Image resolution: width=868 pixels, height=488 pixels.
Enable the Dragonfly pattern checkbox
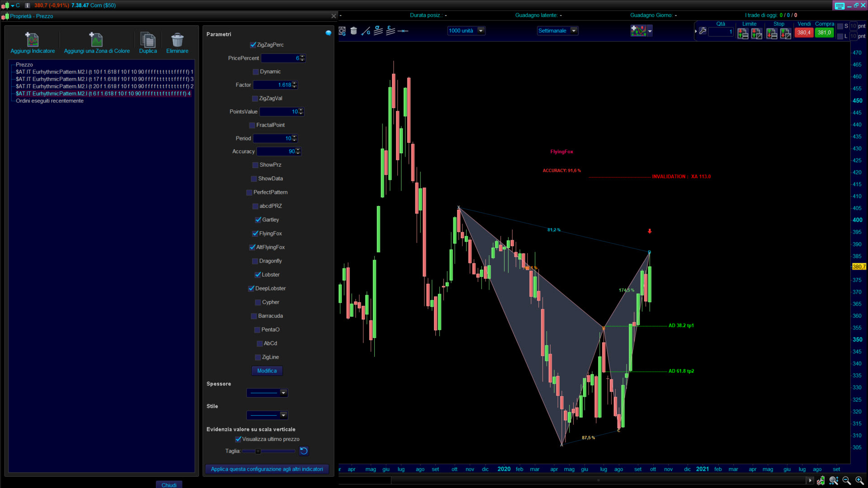point(255,261)
